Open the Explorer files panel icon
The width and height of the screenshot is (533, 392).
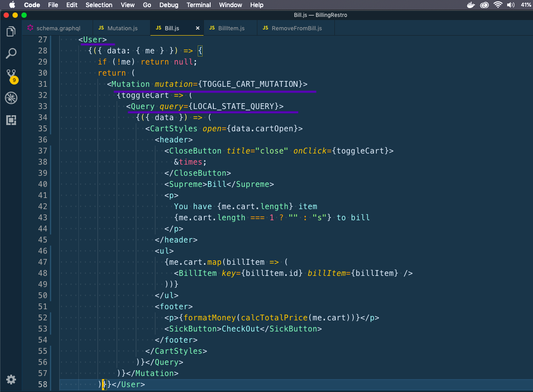coord(11,32)
